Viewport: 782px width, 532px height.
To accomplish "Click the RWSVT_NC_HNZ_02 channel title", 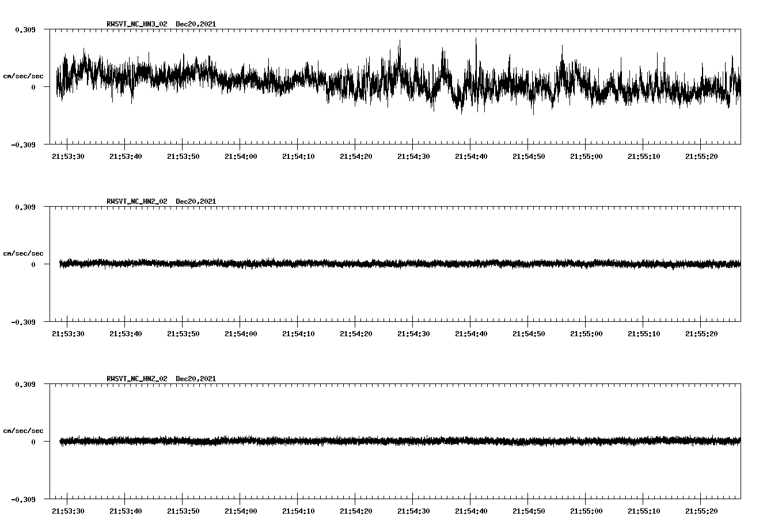I will 137,379.
